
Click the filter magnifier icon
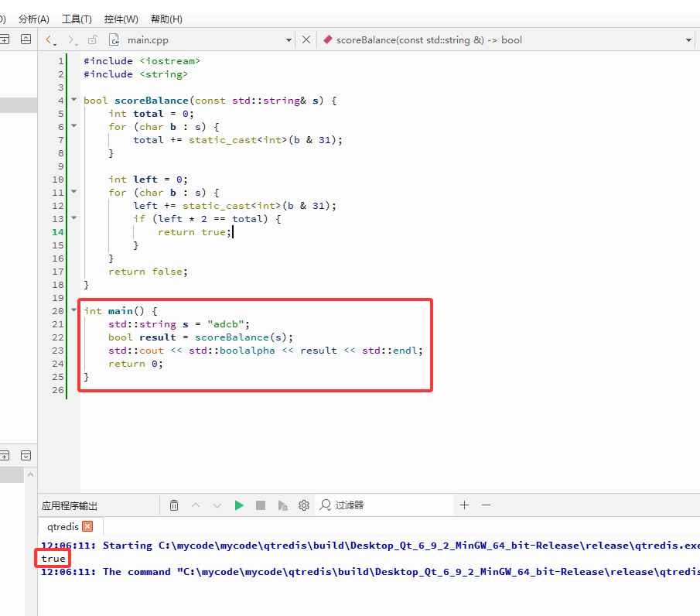coord(326,505)
